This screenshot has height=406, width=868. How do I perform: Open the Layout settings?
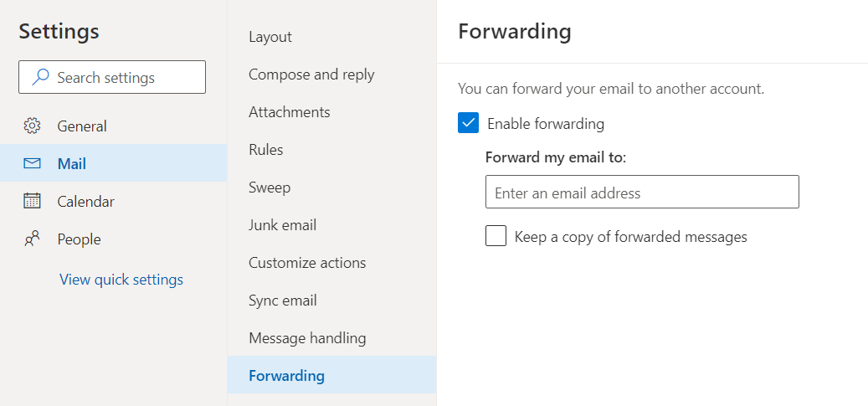pyautogui.click(x=270, y=37)
